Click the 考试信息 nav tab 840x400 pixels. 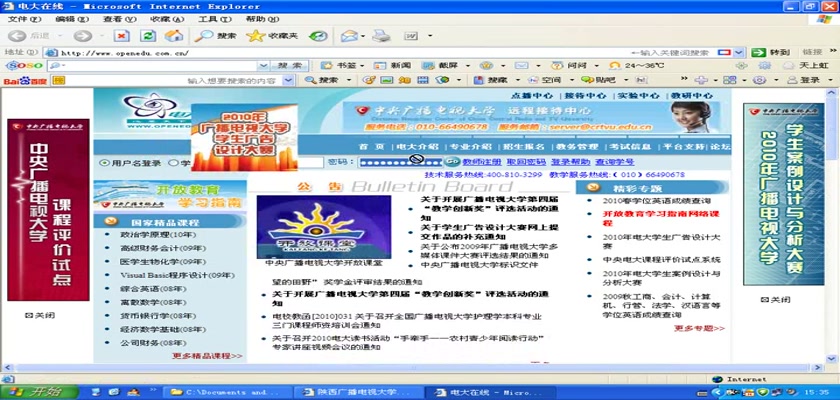630,147
